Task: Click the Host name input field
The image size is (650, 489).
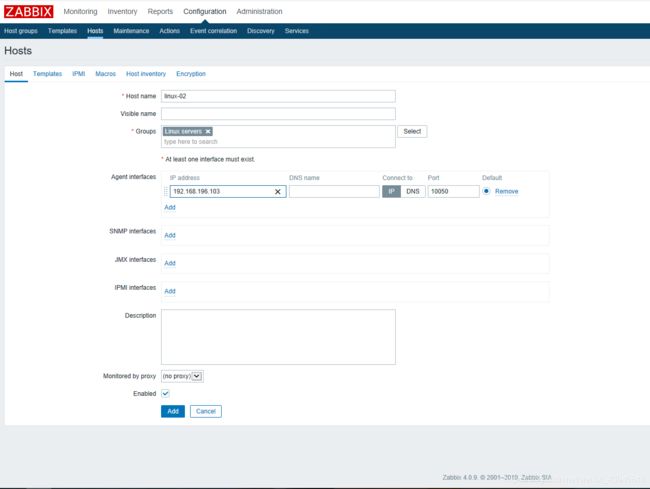Action: (x=278, y=96)
